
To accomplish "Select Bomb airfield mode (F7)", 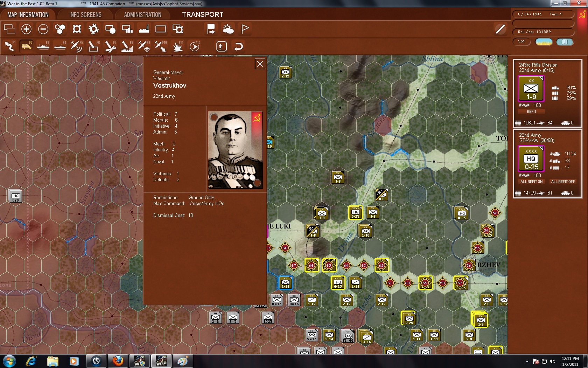I will (x=110, y=46).
